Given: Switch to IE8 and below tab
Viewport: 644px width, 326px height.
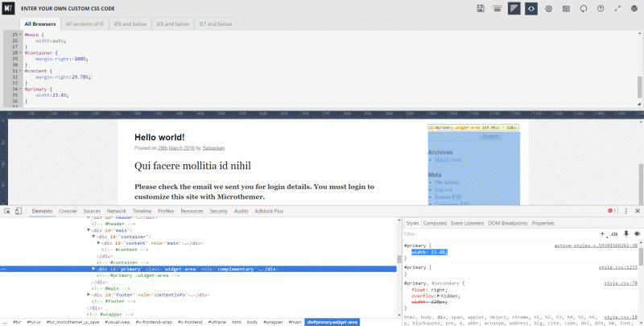Looking at the screenshot, I should (173, 24).
